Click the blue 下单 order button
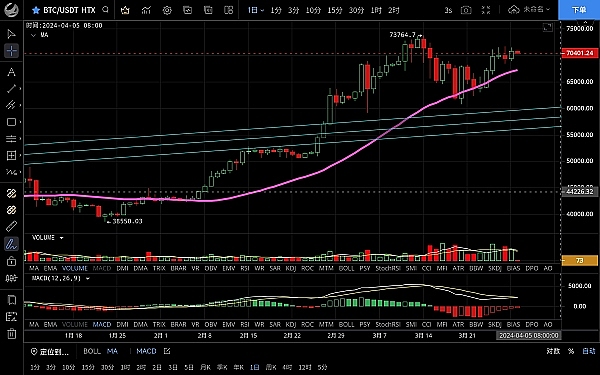The height and width of the screenshot is (375, 600). [x=579, y=10]
